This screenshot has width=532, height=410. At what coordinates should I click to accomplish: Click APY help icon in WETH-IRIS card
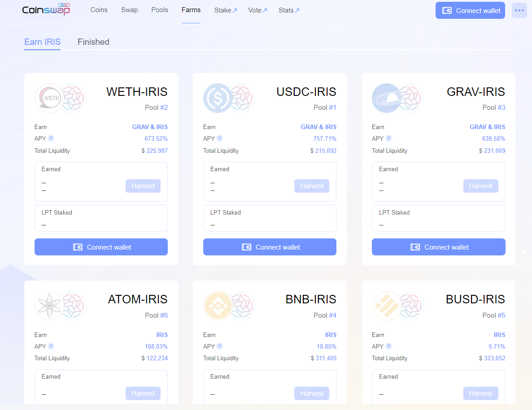(x=51, y=138)
